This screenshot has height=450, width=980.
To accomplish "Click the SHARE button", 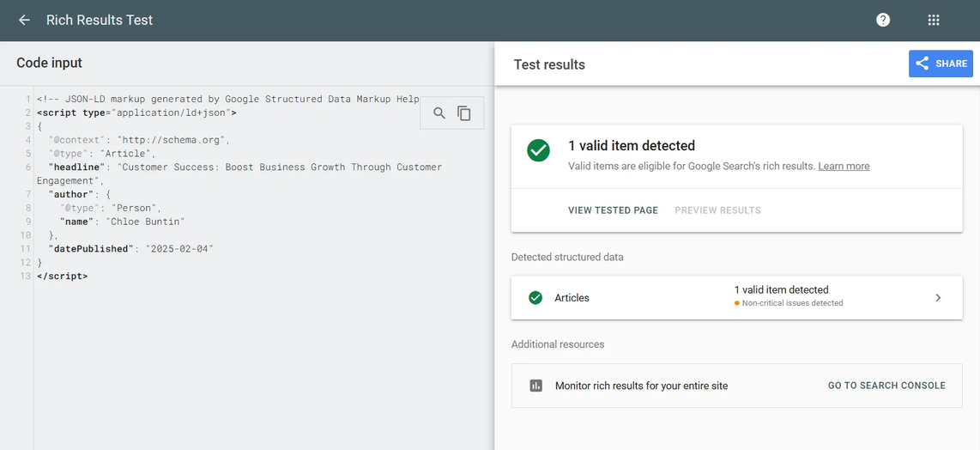I will [x=941, y=64].
